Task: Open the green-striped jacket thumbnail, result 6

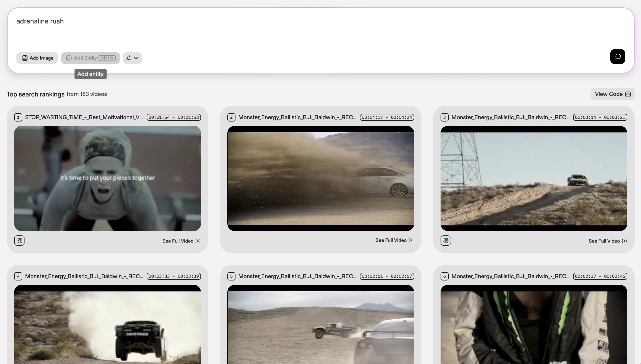Action: 533,325
